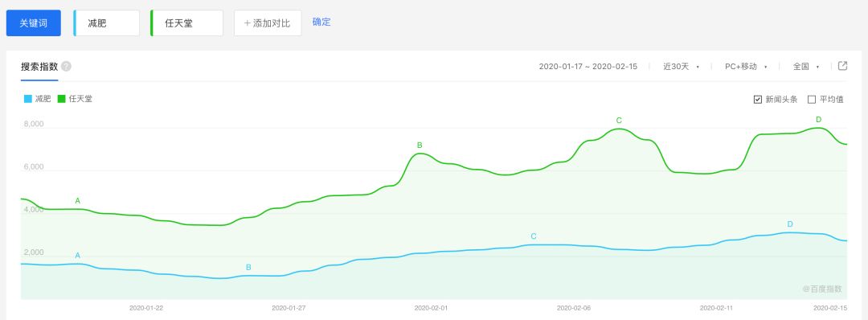The width and height of the screenshot is (868, 320).
Task: Click green news marker C for 任天堂
Action: [619, 120]
